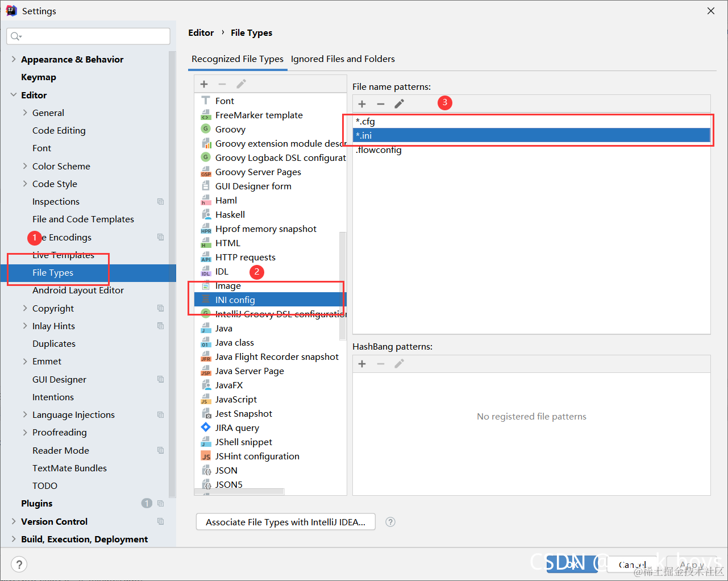Click the Jest Snapshot icon
The image size is (728, 581).
point(206,413)
